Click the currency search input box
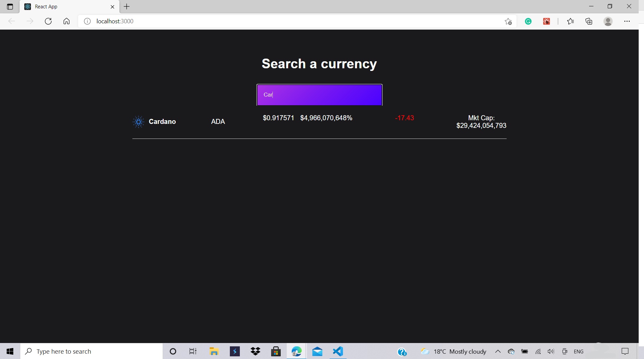644x359 pixels. click(319, 95)
